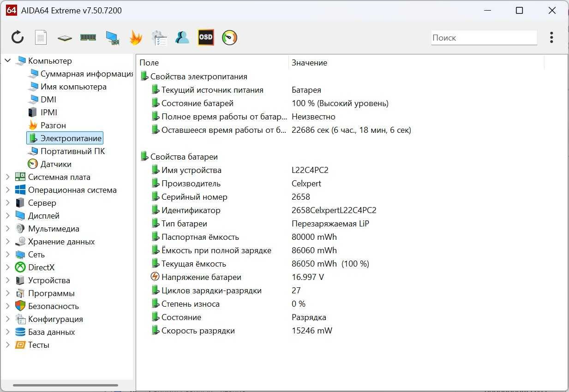This screenshot has width=569, height=392.
Task: Click the DirectX Xbox icon
Action: point(20,267)
